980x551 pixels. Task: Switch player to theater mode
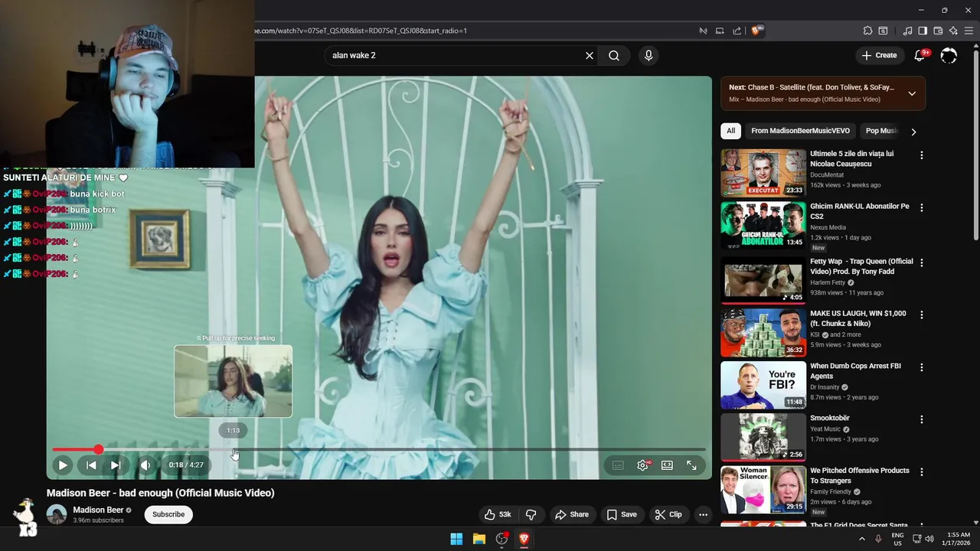(x=667, y=465)
